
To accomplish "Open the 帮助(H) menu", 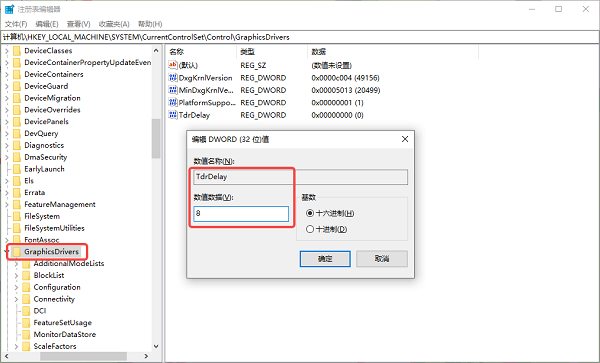I will 150,24.
